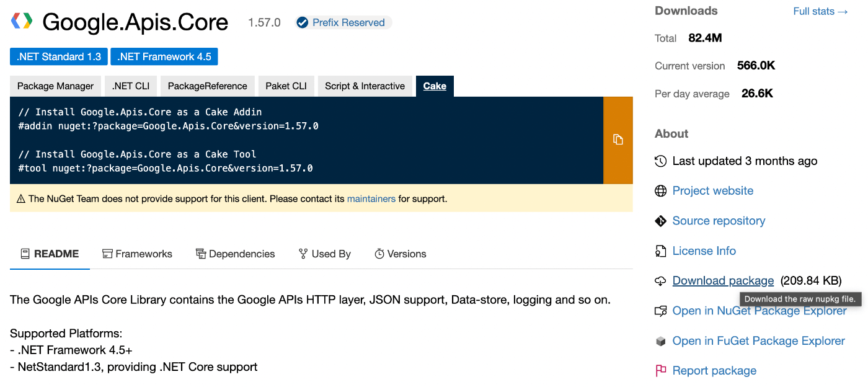Click the About heading
This screenshot has width=868, height=387.
point(671,134)
